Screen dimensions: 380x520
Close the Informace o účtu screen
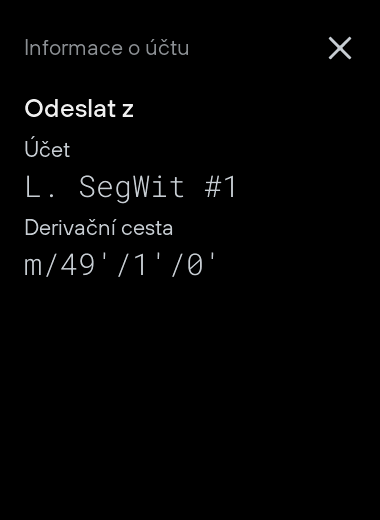(x=340, y=48)
